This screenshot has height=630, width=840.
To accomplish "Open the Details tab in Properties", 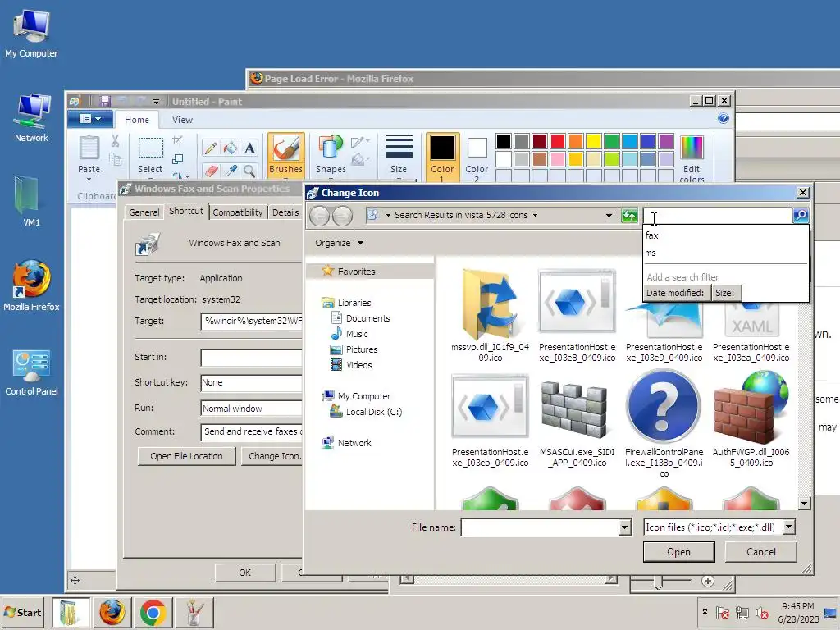I will pyautogui.click(x=285, y=212).
